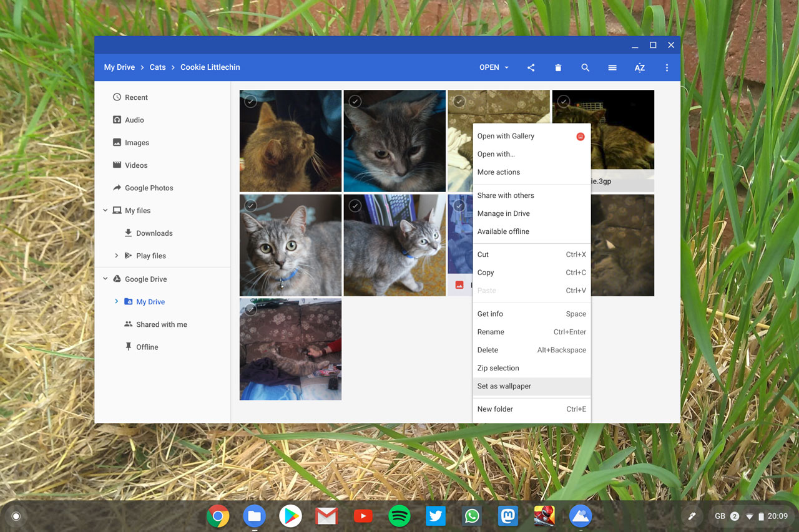Viewport: 799px width, 532px height.
Task: Choose Set as wallpaper from context menu
Action: click(504, 386)
